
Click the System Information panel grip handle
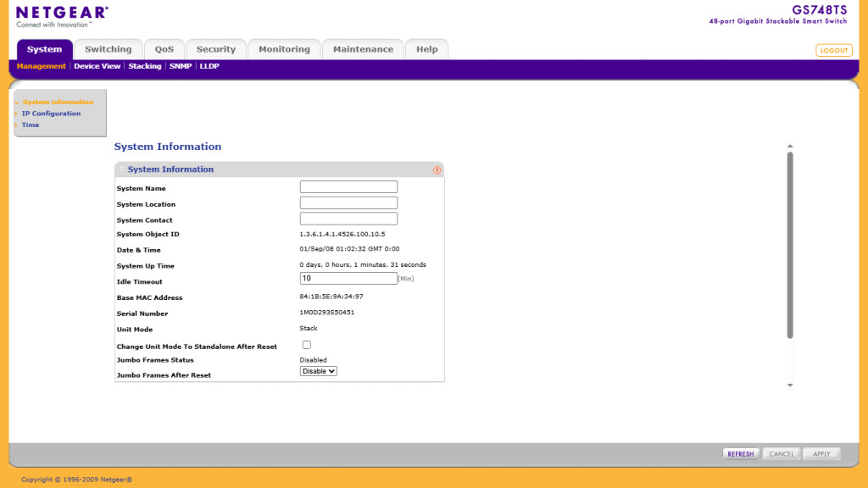[x=121, y=169]
